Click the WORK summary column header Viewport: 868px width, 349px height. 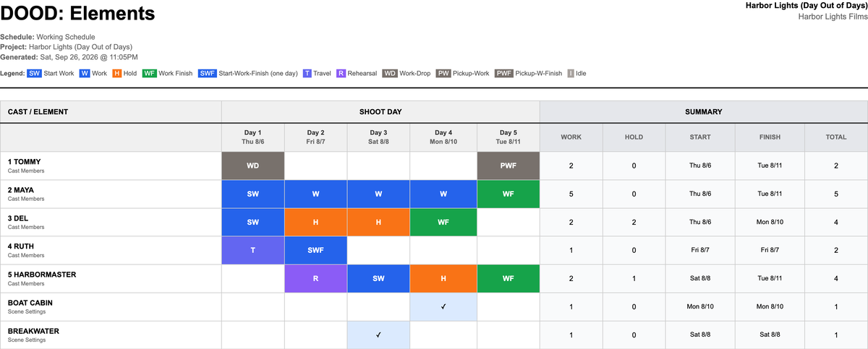click(571, 137)
